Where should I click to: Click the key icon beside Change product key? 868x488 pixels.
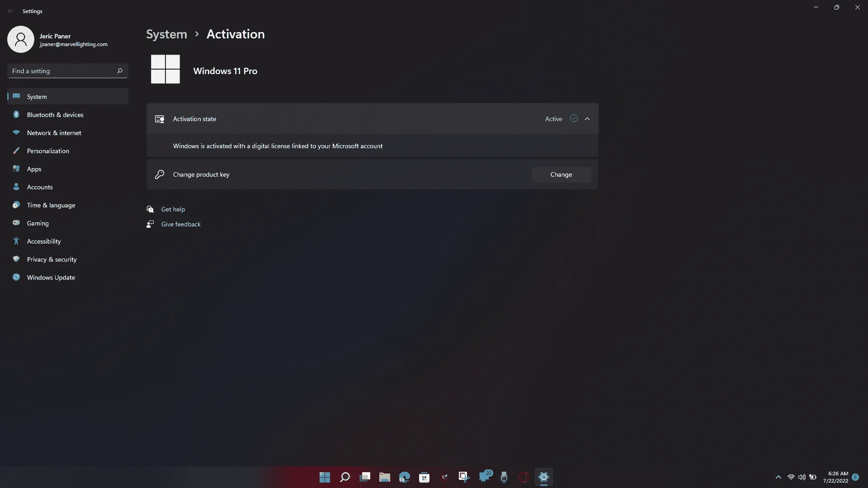pyautogui.click(x=160, y=175)
